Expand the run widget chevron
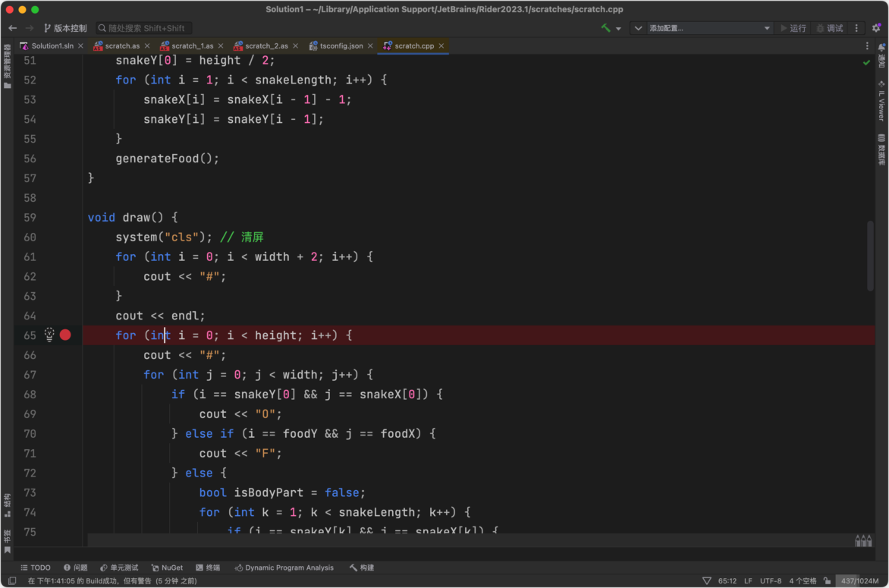889x588 pixels. 639,28
